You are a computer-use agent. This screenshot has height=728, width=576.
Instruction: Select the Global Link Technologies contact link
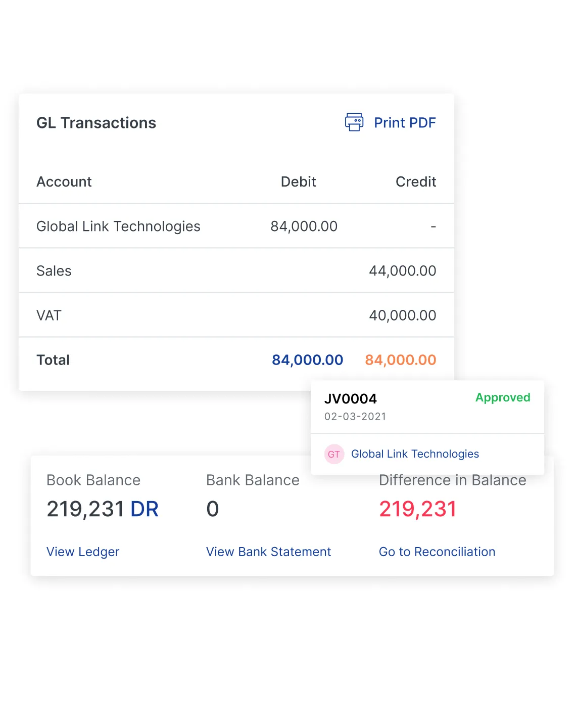click(415, 454)
